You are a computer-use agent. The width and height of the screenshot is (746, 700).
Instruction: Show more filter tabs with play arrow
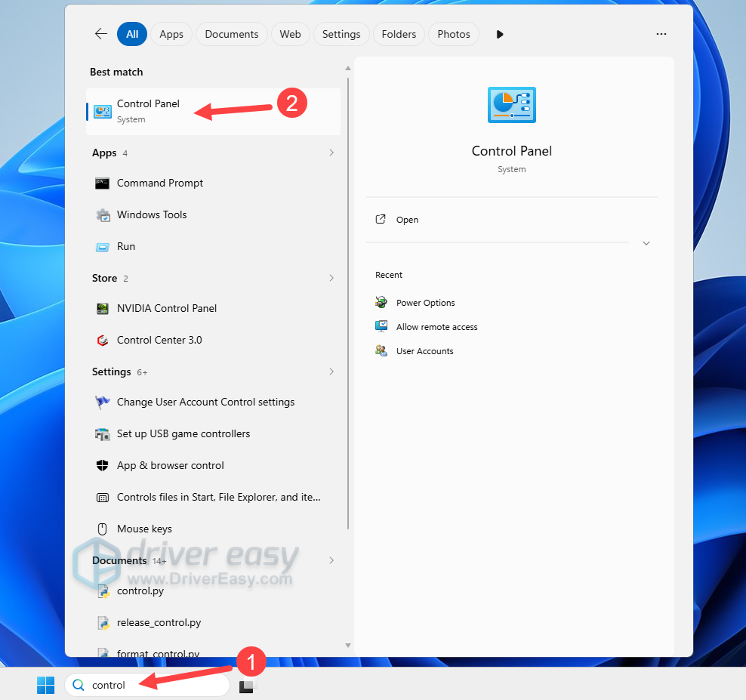pos(500,34)
